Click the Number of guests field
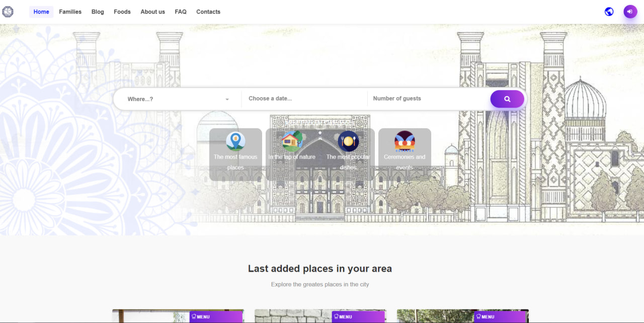The height and width of the screenshot is (323, 644). 428,99
